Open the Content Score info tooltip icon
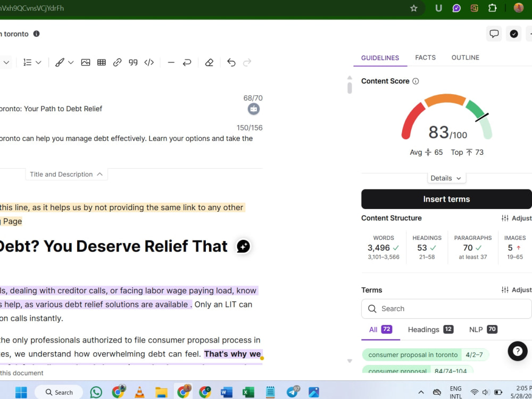Viewport: 532px width, 399px height. point(415,81)
